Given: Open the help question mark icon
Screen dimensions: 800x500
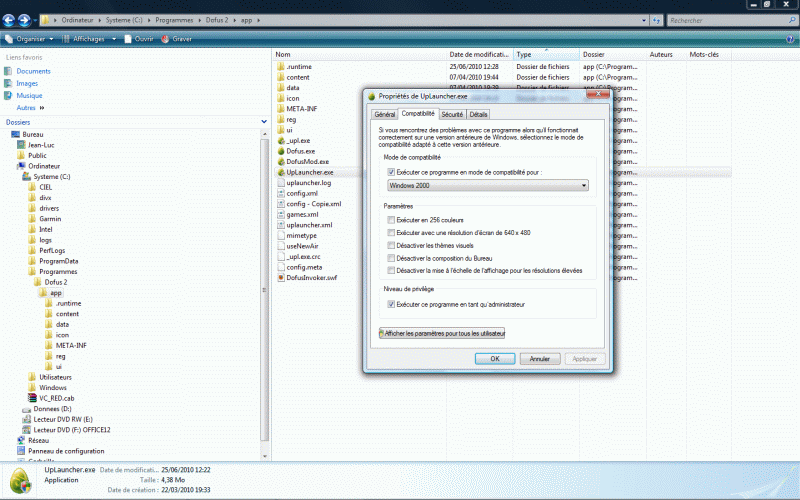Looking at the screenshot, I should 790,39.
